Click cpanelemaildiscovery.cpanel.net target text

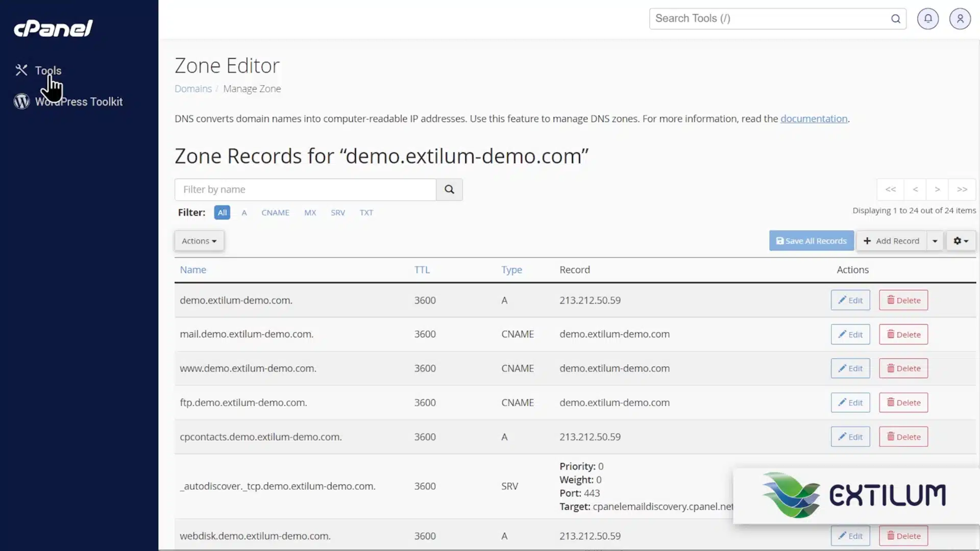pyautogui.click(x=663, y=507)
